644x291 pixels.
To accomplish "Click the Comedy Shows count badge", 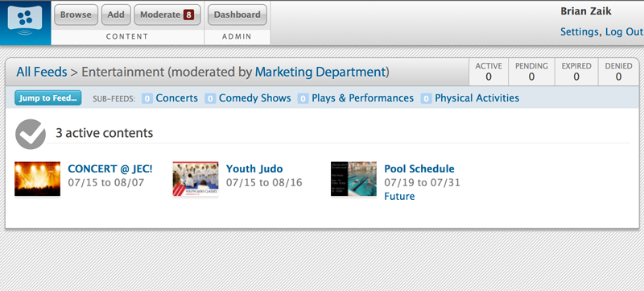I will (210, 98).
